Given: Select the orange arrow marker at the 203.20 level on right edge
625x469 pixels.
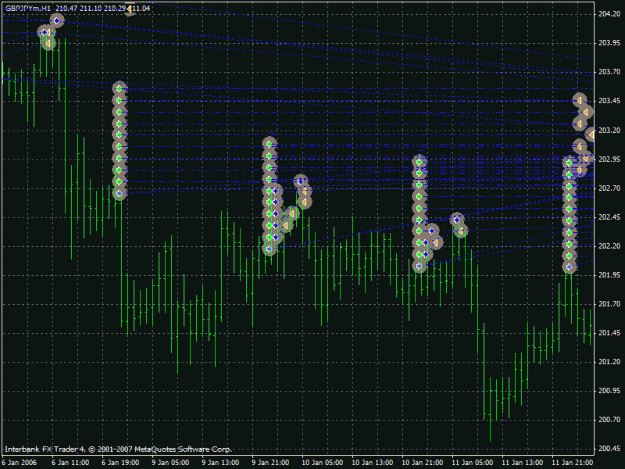Looking at the screenshot, I should click(592, 135).
